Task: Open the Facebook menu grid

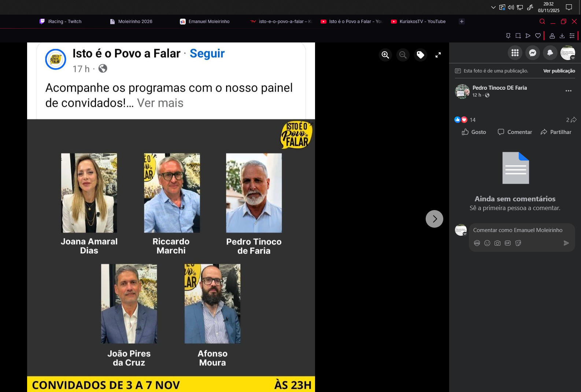Action: [515, 53]
